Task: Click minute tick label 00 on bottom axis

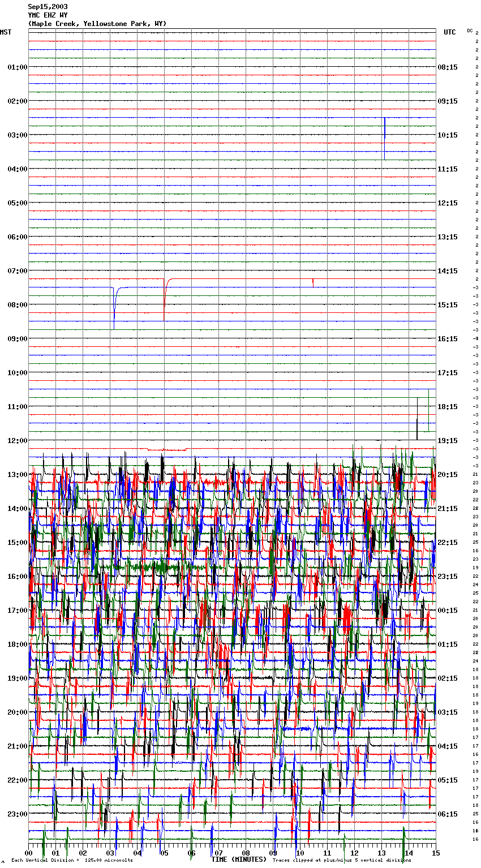Action: pyautogui.click(x=28, y=853)
